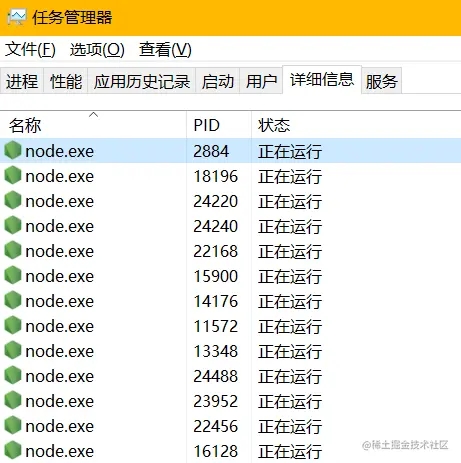Switch to the 进程 tab
461x463 pixels.
pos(22,81)
